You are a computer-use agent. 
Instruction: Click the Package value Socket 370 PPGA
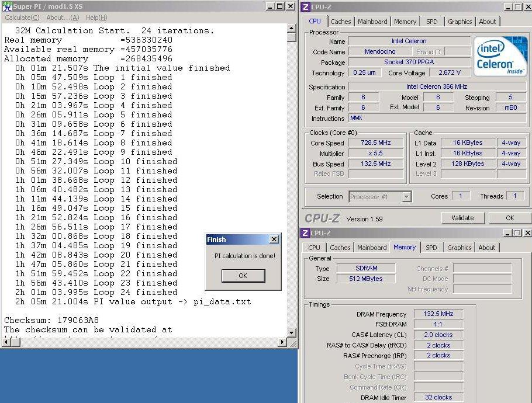click(x=409, y=62)
